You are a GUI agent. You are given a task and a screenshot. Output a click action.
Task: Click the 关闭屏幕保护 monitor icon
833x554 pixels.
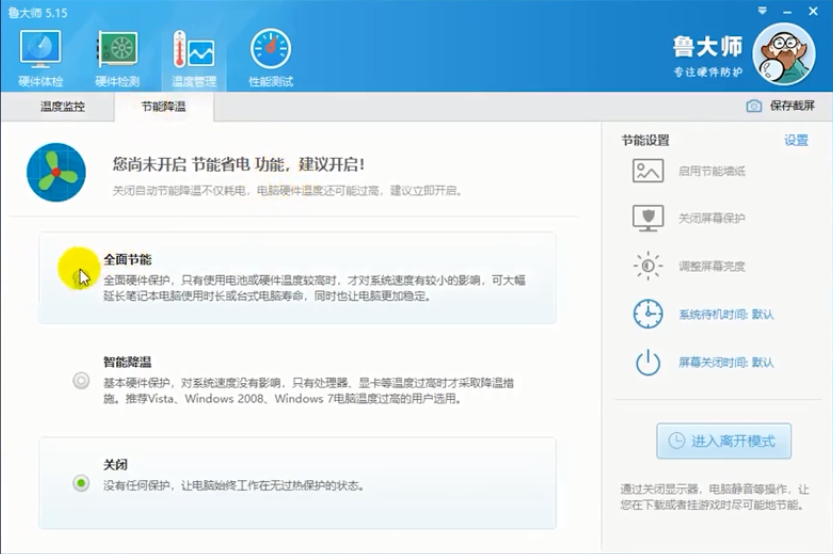point(648,218)
